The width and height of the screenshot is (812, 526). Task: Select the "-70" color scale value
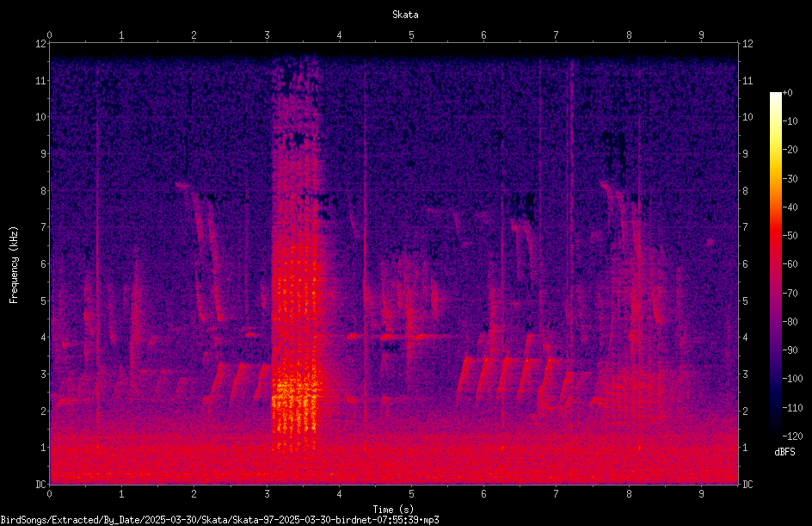point(790,294)
